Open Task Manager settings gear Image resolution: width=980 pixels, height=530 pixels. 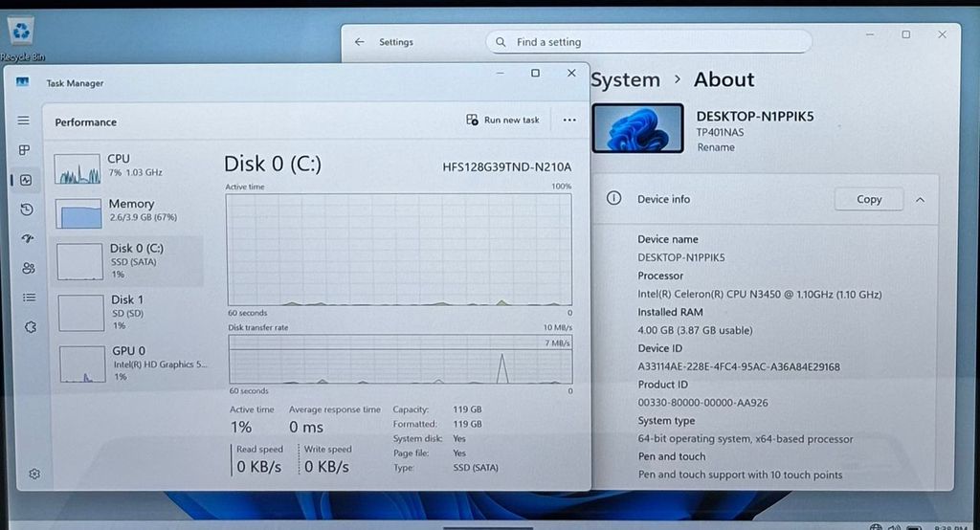[x=34, y=474]
